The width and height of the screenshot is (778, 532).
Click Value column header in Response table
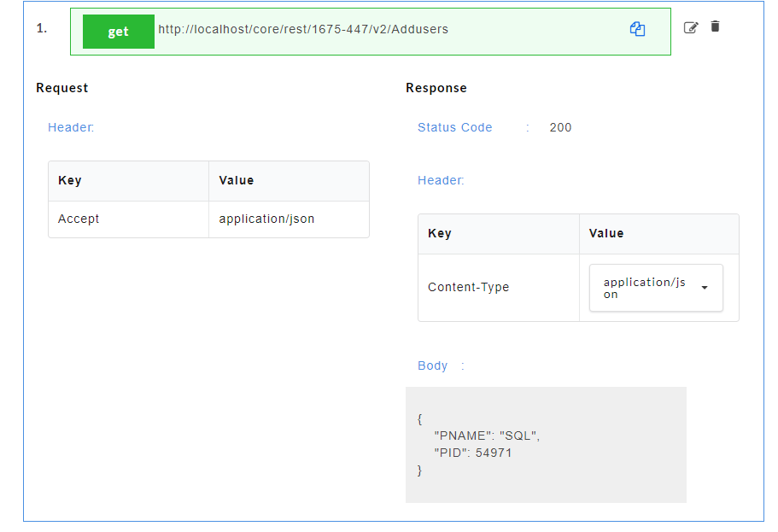point(606,233)
